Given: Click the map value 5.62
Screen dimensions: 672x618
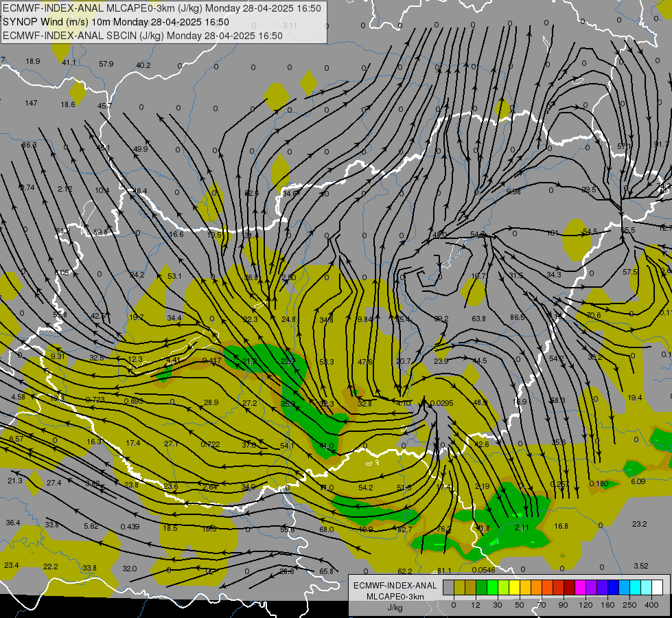Looking at the screenshot, I should coord(91,526).
